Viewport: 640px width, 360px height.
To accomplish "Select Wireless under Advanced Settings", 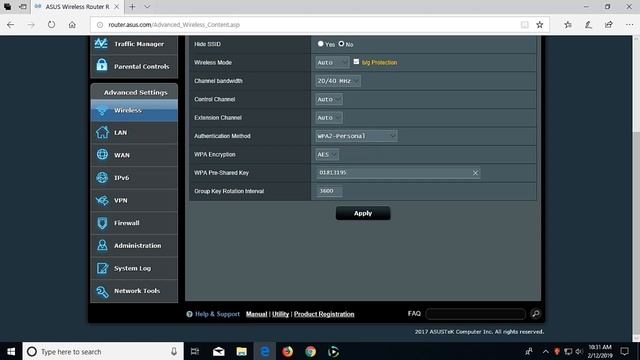I will pyautogui.click(x=134, y=110).
